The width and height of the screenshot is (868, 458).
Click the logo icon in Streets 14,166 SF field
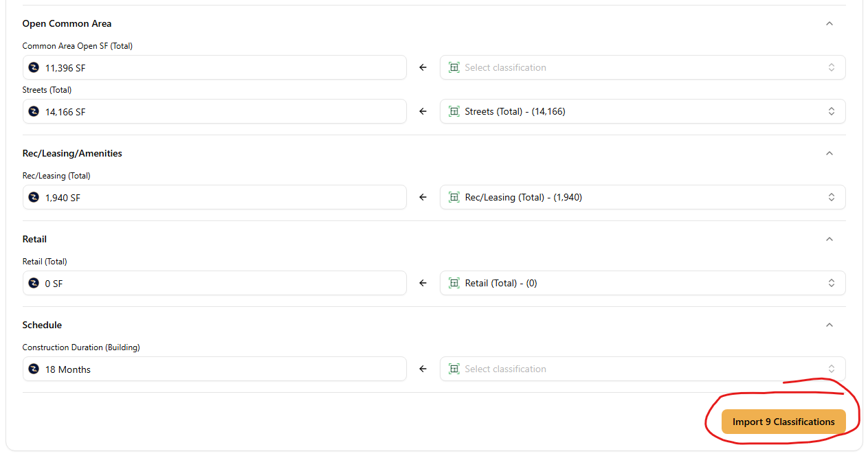34,111
